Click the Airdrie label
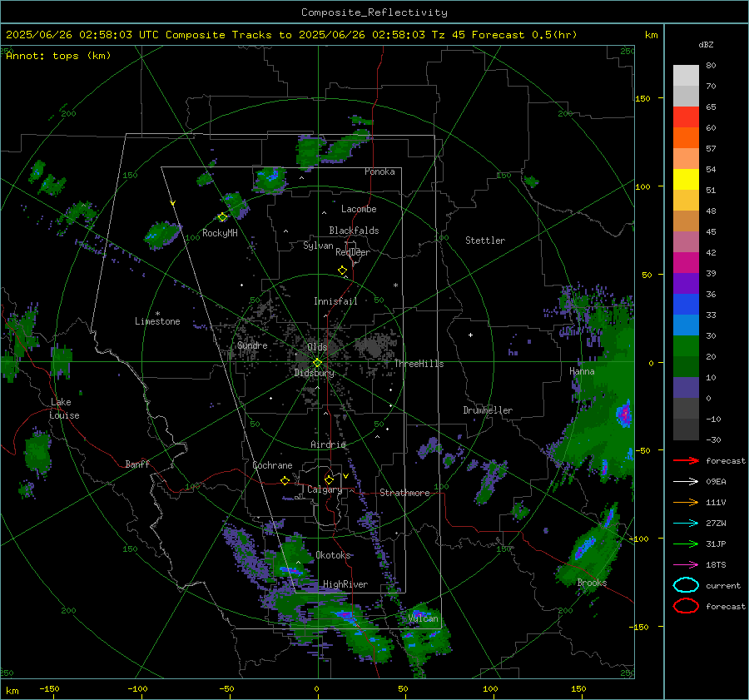The width and height of the screenshot is (749, 700). coord(328,444)
